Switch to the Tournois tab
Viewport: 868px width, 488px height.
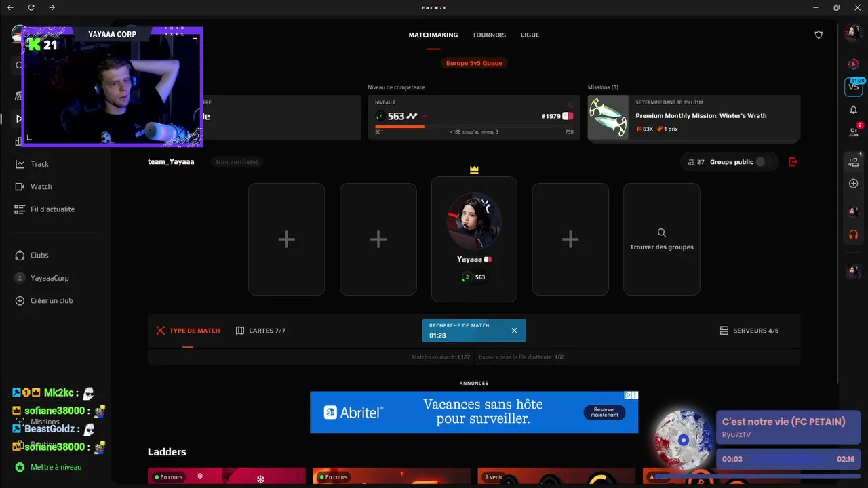click(489, 35)
